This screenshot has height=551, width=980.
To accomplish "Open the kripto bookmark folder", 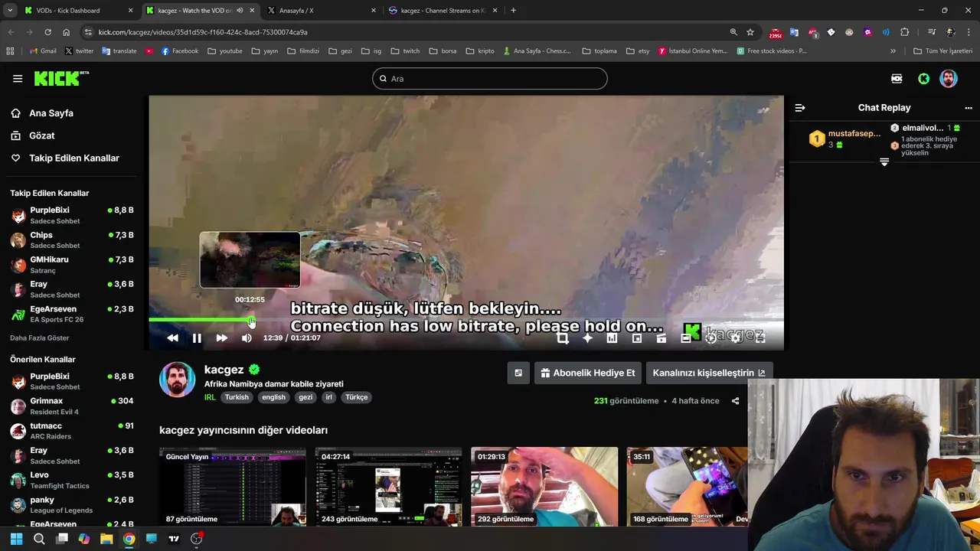I will (479, 51).
